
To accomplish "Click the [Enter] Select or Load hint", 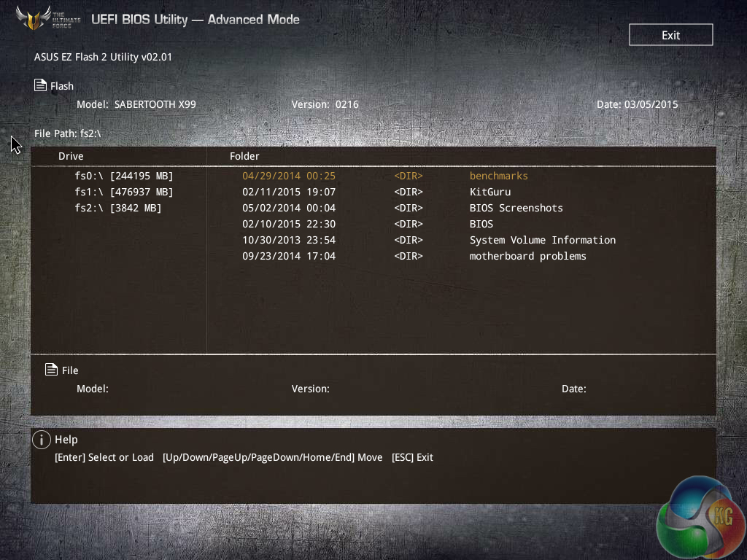I will [104, 457].
